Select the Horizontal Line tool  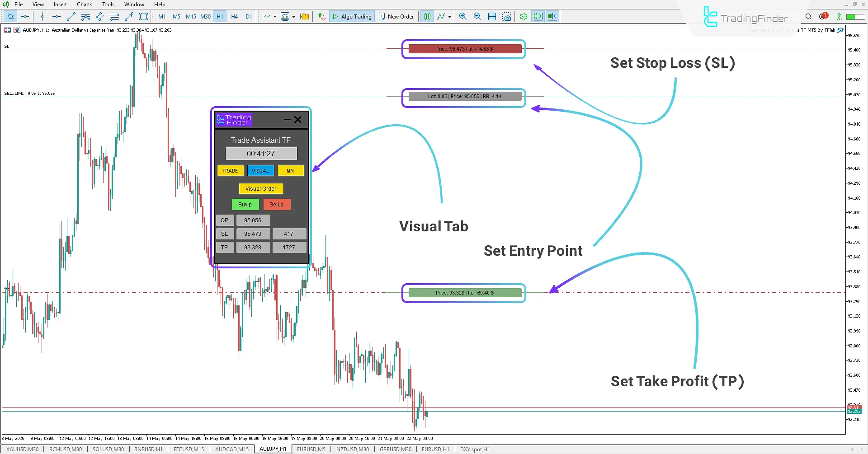(56, 16)
